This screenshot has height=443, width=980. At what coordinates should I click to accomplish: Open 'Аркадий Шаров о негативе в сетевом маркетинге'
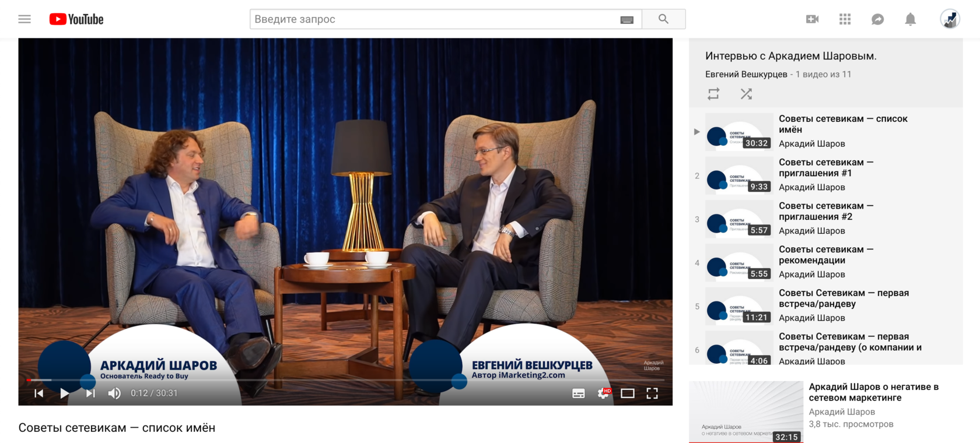[873, 392]
